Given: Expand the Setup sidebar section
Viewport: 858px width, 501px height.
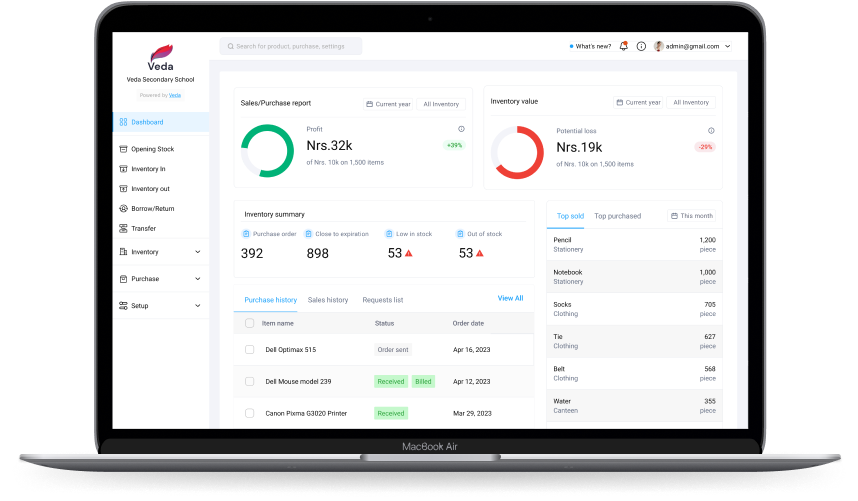Looking at the screenshot, I should point(160,306).
